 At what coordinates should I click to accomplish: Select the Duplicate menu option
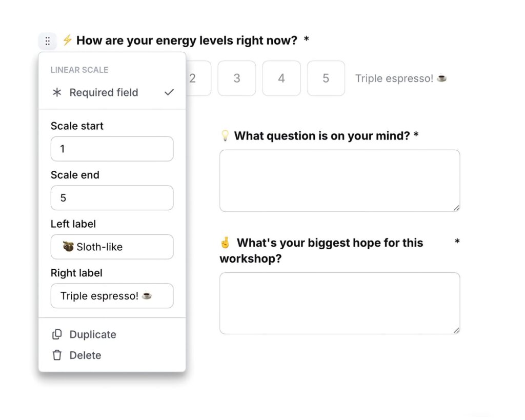click(93, 335)
